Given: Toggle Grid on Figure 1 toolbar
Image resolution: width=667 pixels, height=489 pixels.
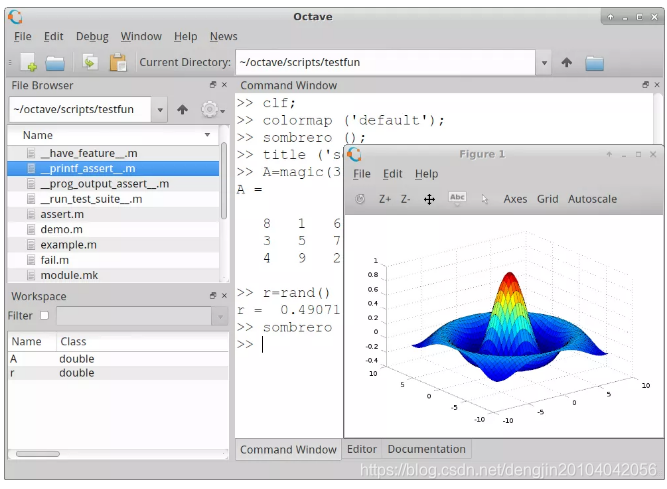Looking at the screenshot, I should [547, 199].
